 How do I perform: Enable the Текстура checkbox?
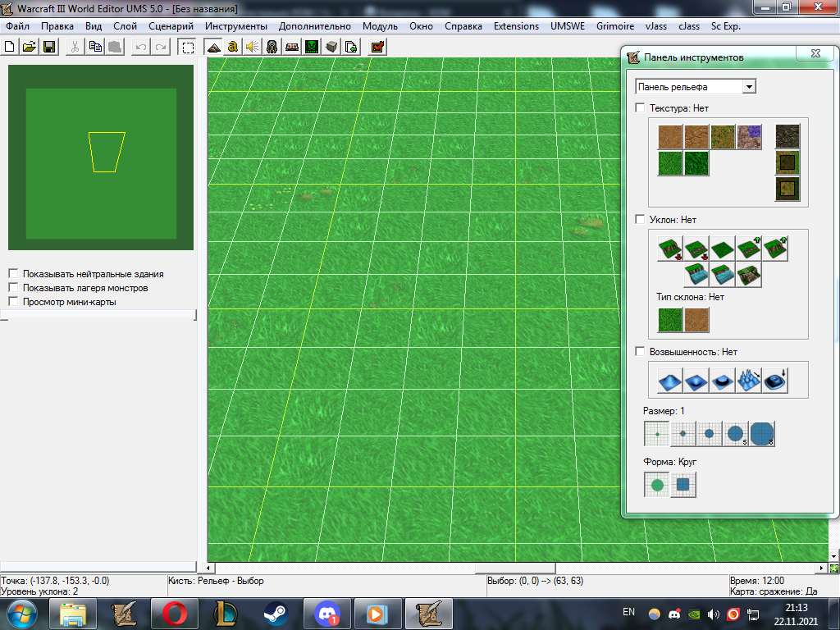coord(640,107)
